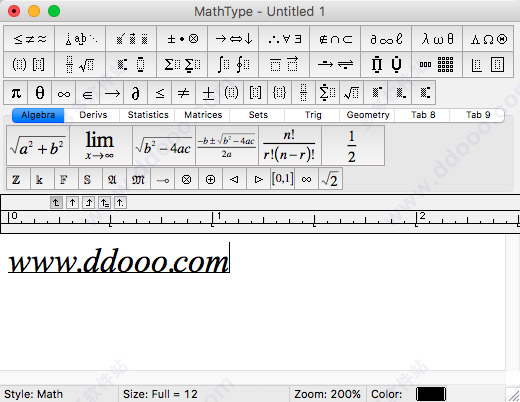The width and height of the screenshot is (520, 402).
Task: Select the relational tab stop
Action: [x=104, y=202]
